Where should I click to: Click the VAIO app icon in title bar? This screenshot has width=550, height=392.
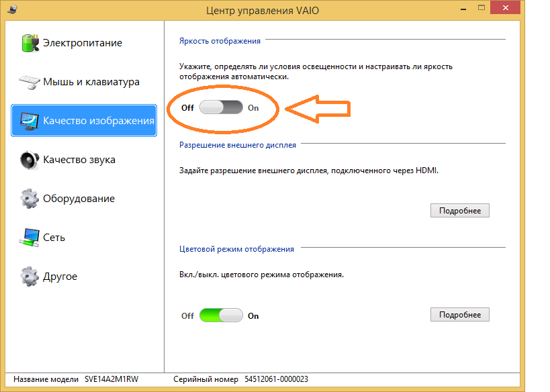point(13,9)
